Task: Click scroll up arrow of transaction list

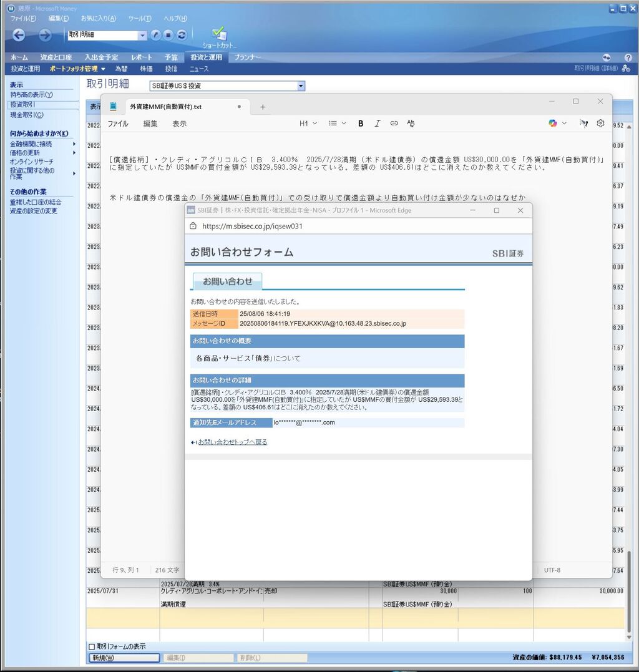Action: [629, 127]
